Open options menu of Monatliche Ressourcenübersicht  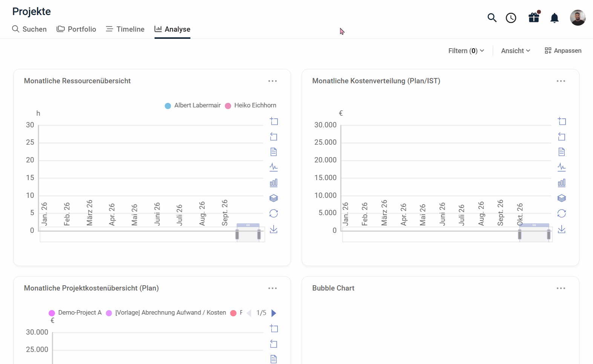[273, 81]
